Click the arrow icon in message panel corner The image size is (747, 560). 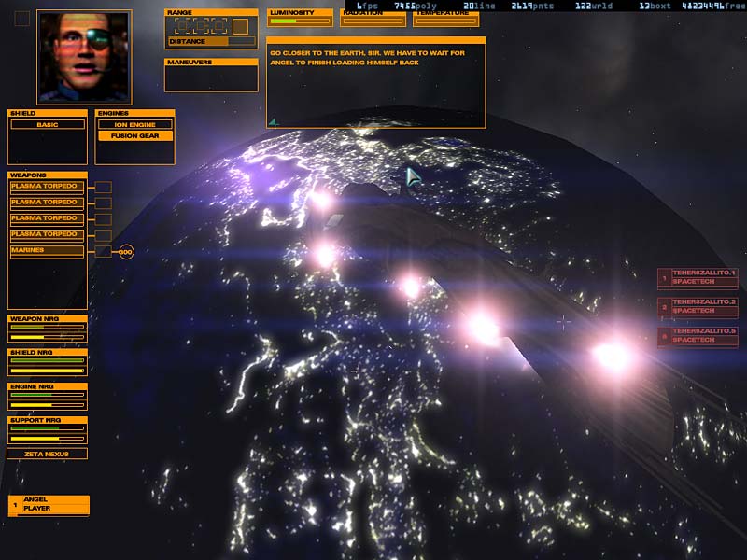pyautogui.click(x=274, y=121)
